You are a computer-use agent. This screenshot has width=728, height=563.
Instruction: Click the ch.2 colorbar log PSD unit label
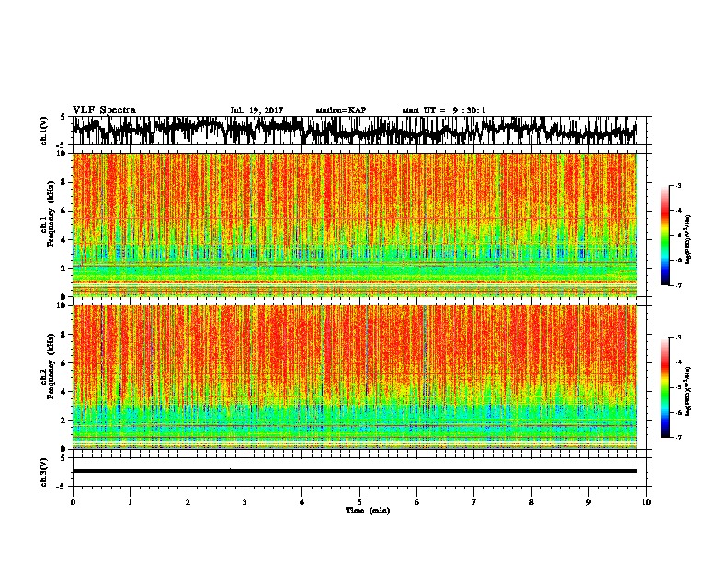[x=688, y=391]
